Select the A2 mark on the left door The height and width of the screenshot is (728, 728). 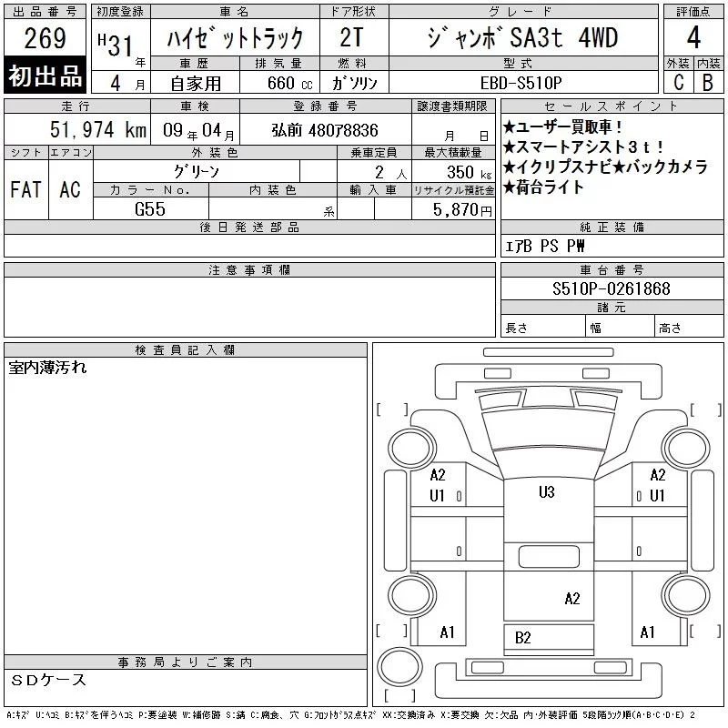[438, 475]
